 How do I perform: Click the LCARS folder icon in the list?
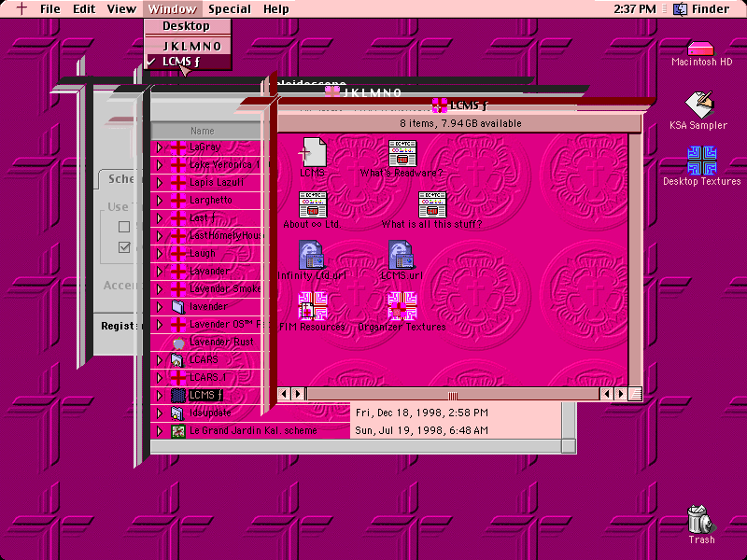pos(178,360)
